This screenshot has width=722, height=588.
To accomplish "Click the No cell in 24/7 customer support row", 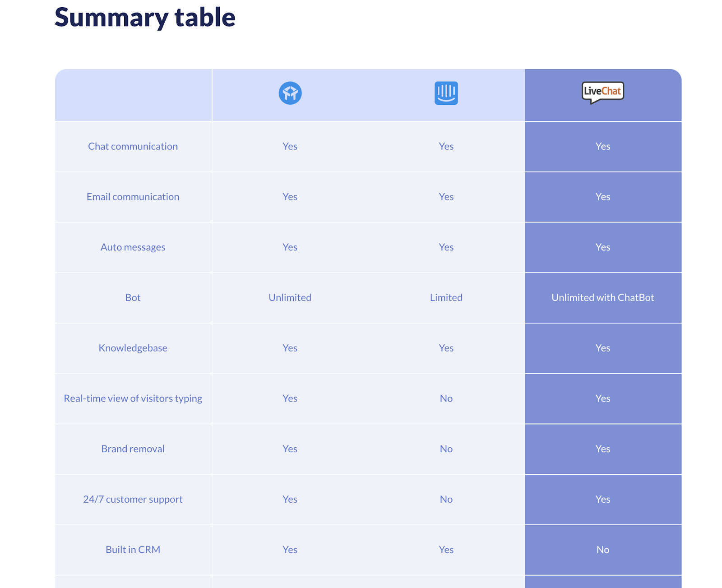I will click(446, 500).
